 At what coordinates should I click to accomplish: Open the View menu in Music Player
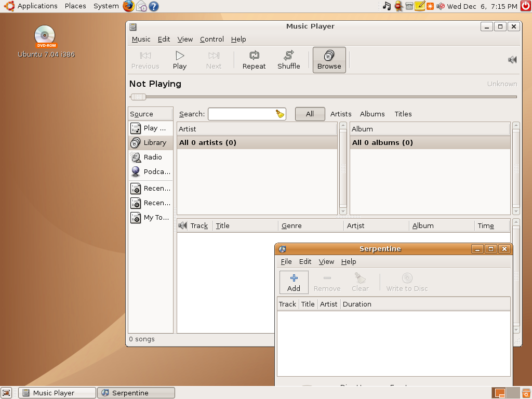(x=185, y=39)
